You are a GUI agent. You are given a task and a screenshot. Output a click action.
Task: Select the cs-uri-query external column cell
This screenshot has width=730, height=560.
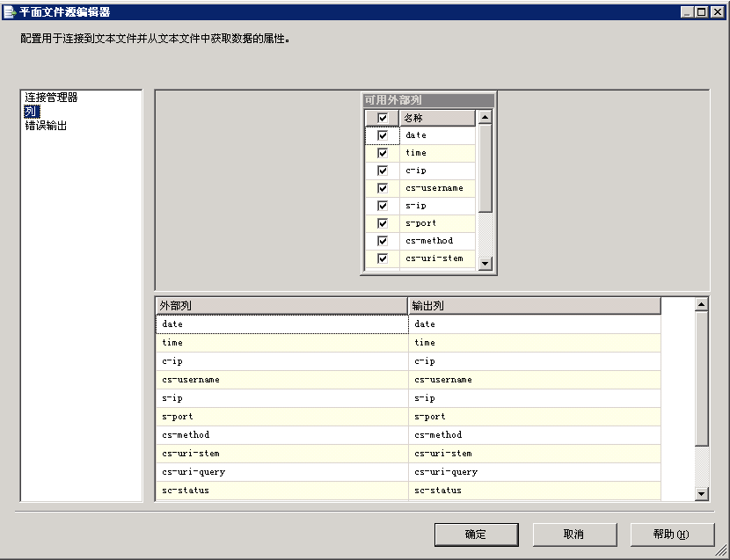(282, 472)
